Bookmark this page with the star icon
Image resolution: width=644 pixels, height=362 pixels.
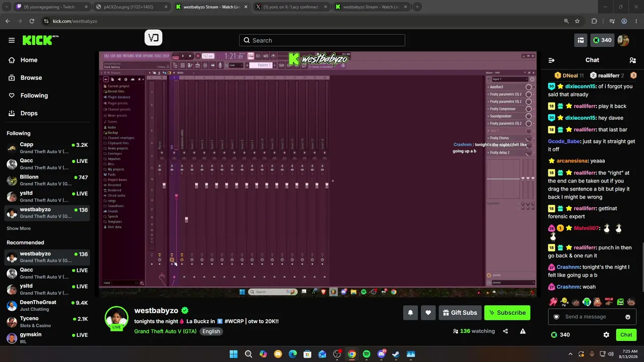pyautogui.click(x=577, y=21)
